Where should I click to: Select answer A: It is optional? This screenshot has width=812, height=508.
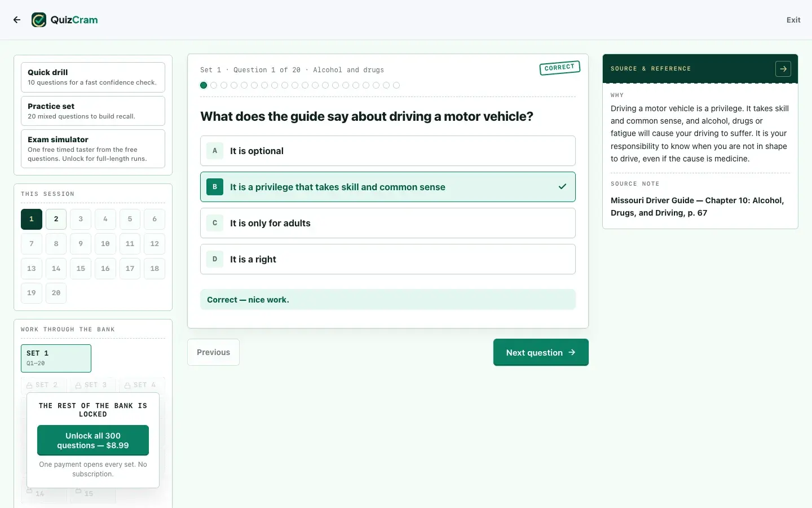pyautogui.click(x=388, y=151)
